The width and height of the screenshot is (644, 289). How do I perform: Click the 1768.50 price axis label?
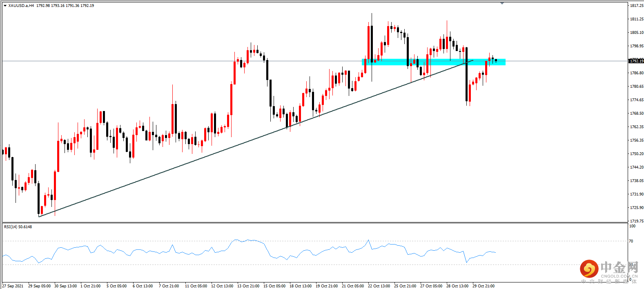[637, 113]
